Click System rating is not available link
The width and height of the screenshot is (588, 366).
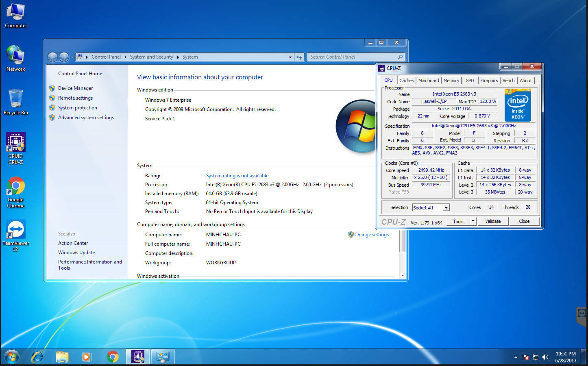pos(237,176)
